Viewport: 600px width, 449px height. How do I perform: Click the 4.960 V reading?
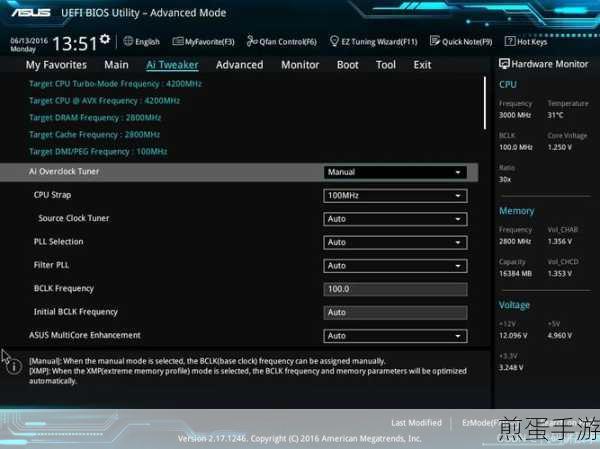[x=559, y=336]
